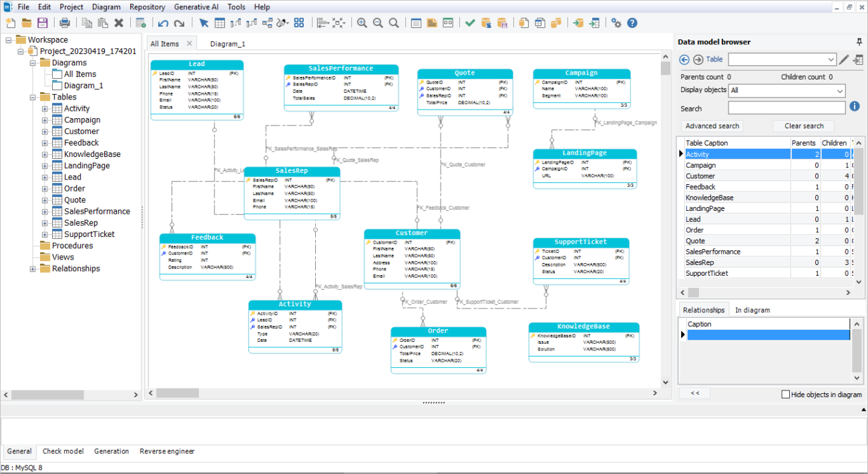Click the Advanced search button
Screen dimensions: 868x474
pos(711,126)
